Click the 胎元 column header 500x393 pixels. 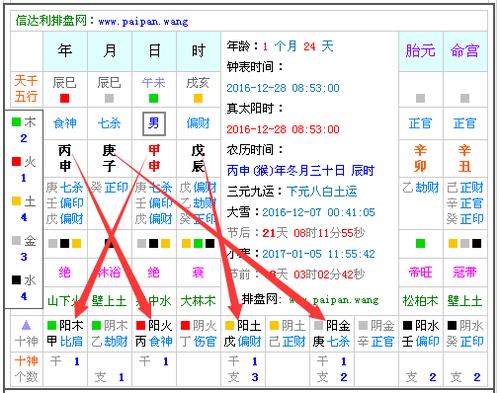click(421, 51)
